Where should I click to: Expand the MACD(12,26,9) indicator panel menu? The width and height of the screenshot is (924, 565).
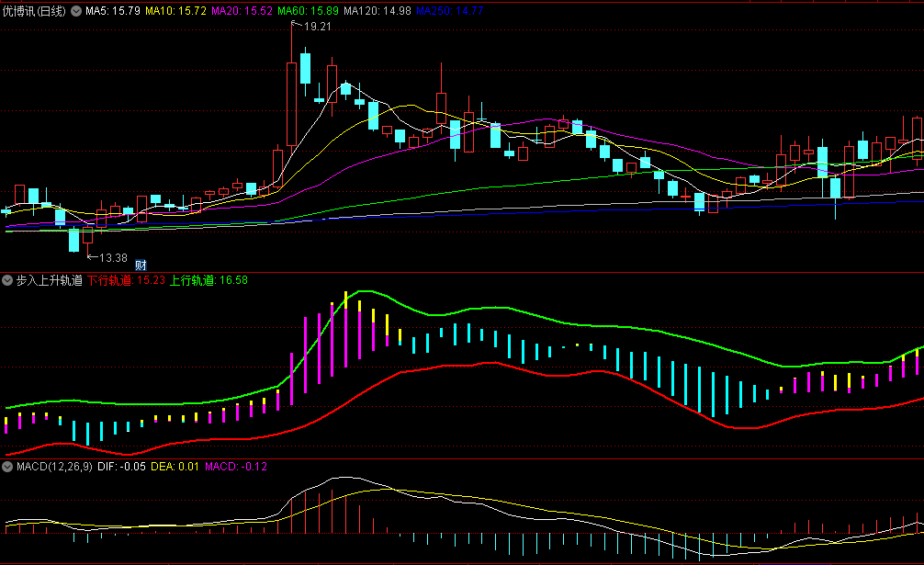pos(7,467)
